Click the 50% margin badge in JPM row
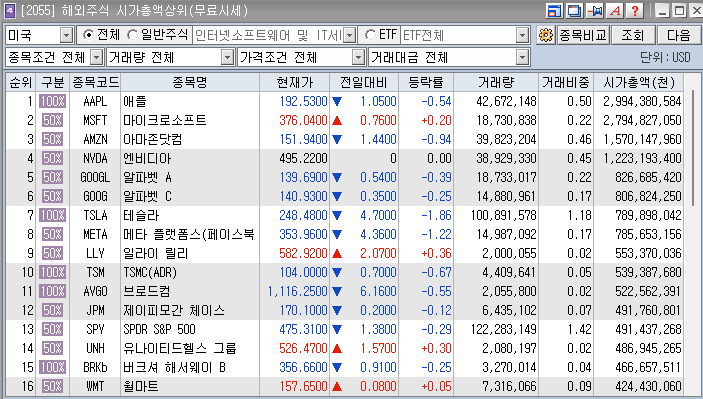Image resolution: width=703 pixels, height=399 pixels. (x=52, y=310)
